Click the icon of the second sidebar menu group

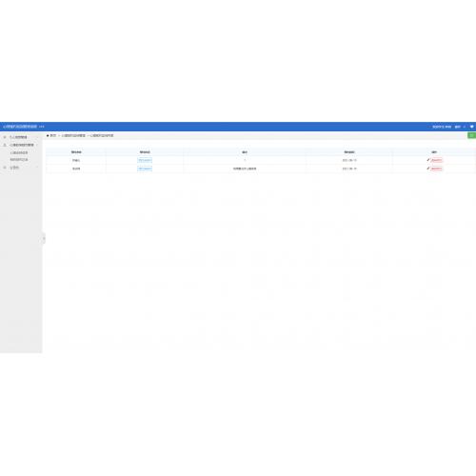pyautogui.click(x=5, y=145)
